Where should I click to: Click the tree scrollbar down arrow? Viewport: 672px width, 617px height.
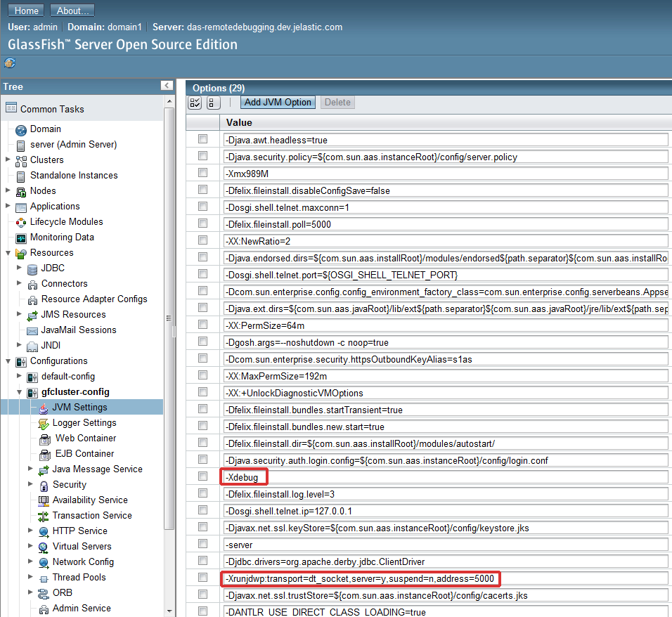(169, 611)
